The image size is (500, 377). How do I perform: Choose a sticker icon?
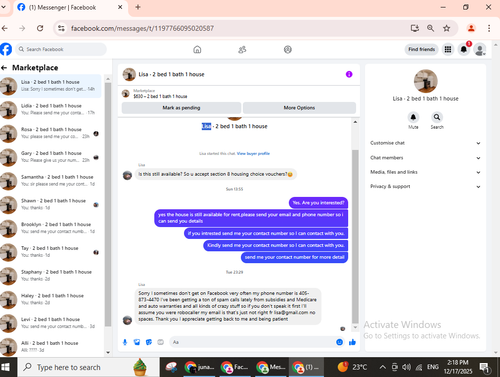[x=149, y=342]
